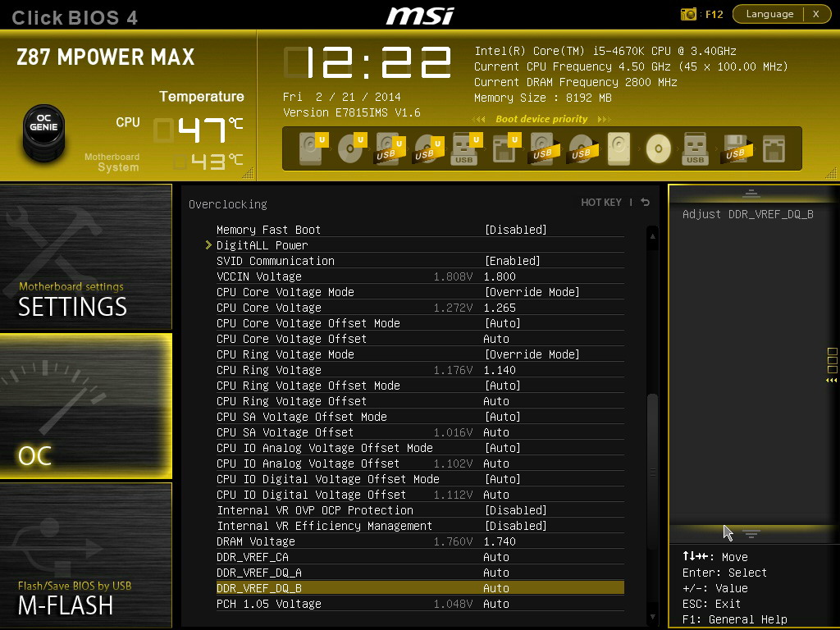Select CPU Core Voltage value 1.265
Viewport: 840px width, 630px height.
pos(500,308)
